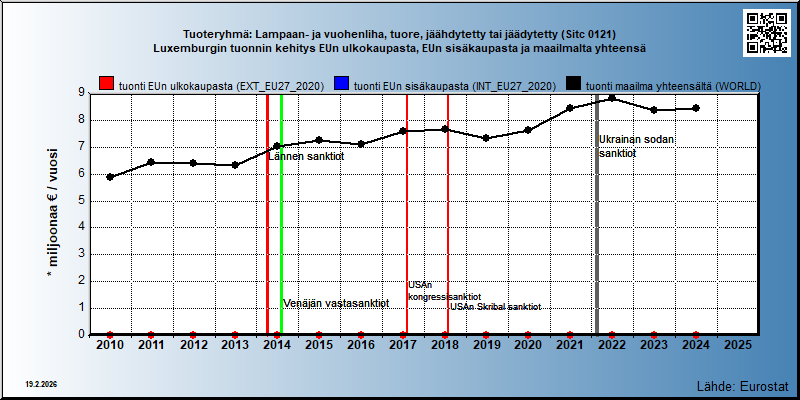
Task: Click the red zero marker at 2020
Action: point(528,335)
